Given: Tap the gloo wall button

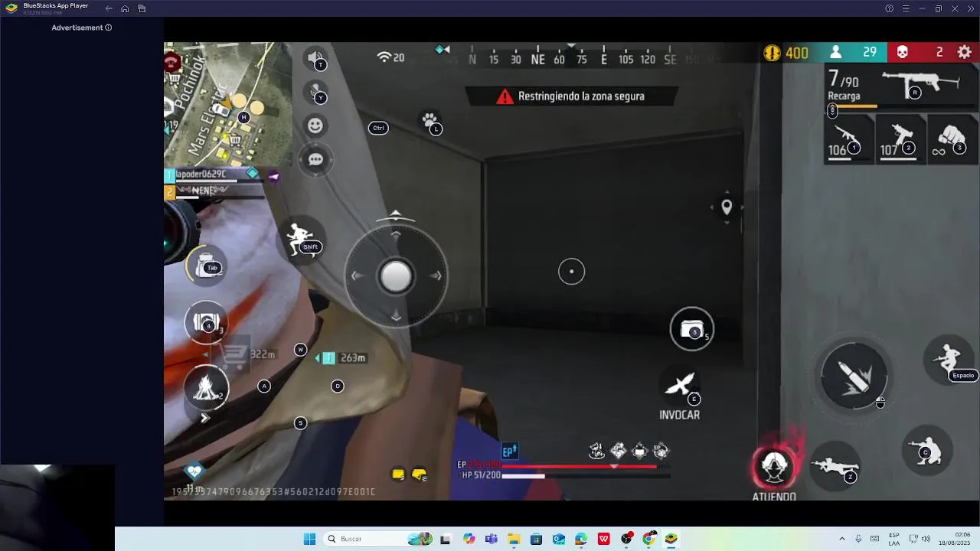Looking at the screenshot, I should coord(205,324).
